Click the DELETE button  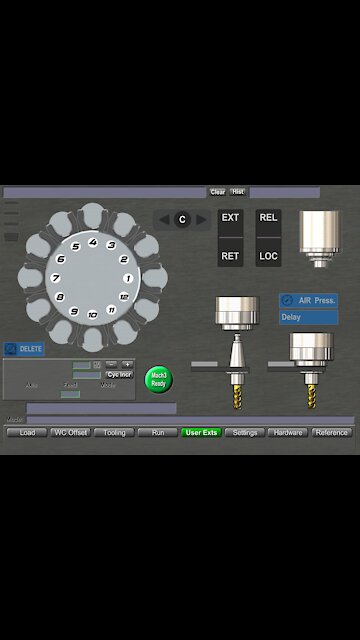[x=24, y=349]
